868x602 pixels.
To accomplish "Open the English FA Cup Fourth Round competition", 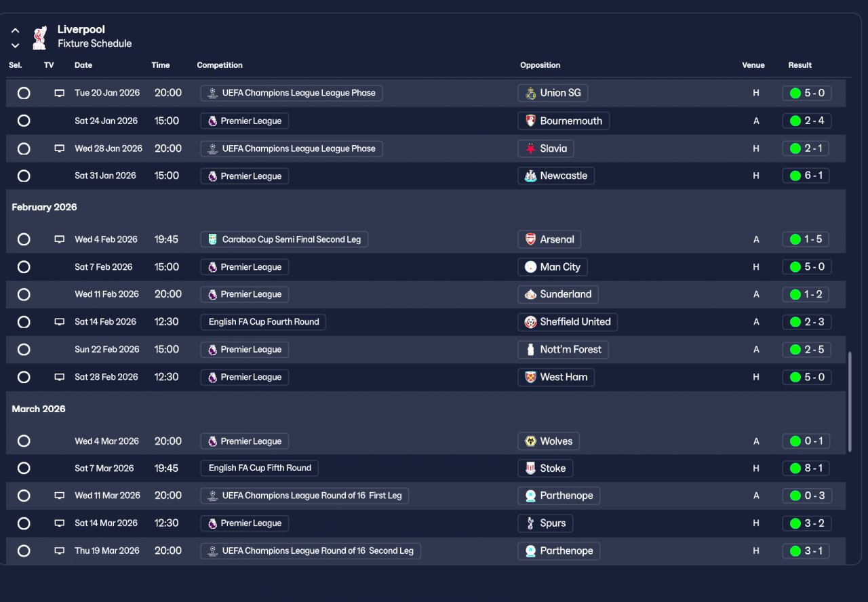I will (x=263, y=322).
